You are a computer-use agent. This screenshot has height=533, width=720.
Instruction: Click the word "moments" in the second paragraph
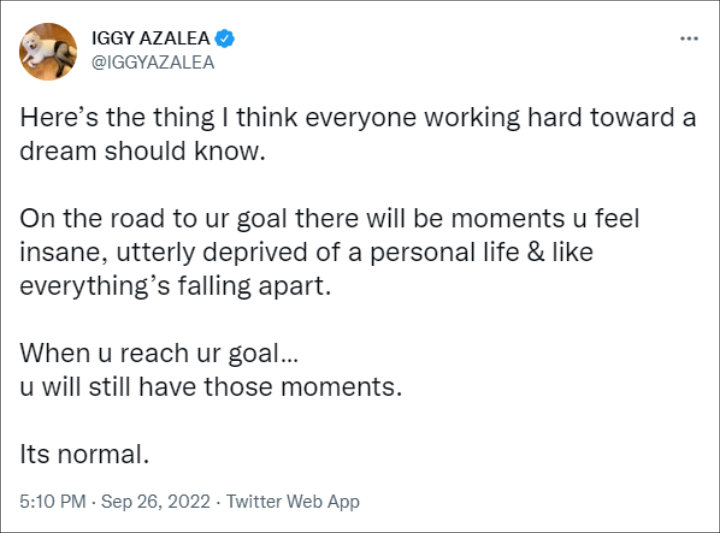tap(508, 219)
